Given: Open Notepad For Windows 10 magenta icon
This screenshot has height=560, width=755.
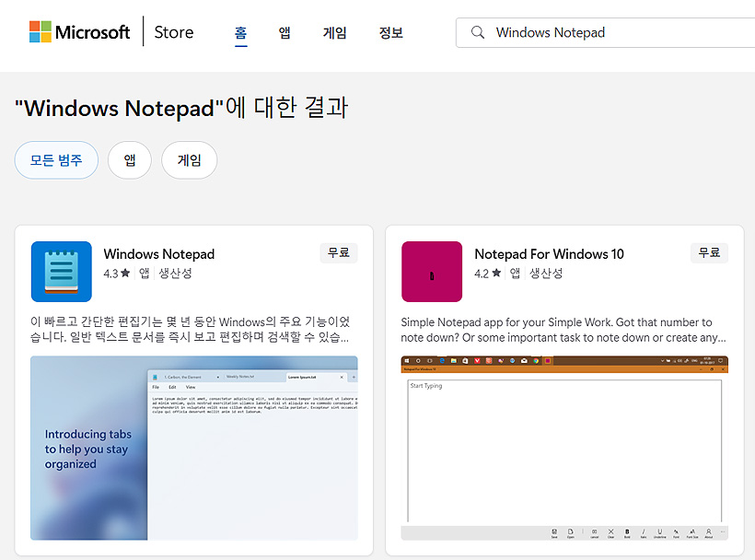Looking at the screenshot, I should 432,272.
